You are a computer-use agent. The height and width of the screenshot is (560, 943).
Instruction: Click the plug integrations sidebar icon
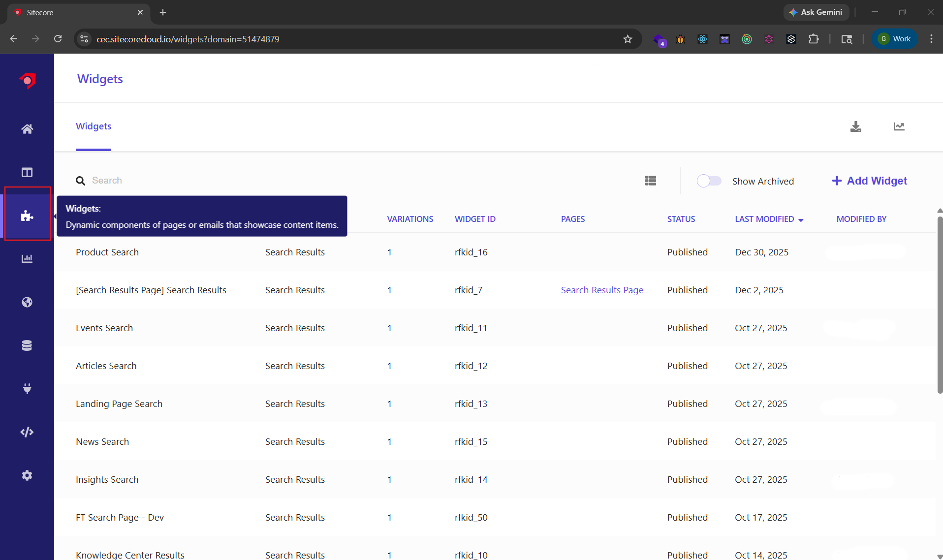pyautogui.click(x=27, y=389)
